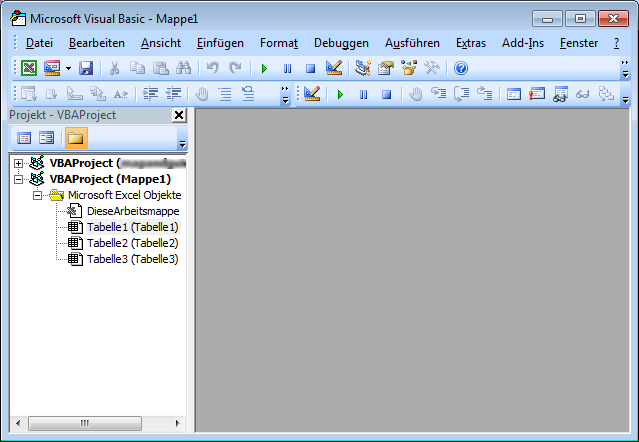Image resolution: width=639 pixels, height=442 pixels.
Task: Open the Add-Ins menu
Action: pyautogui.click(x=523, y=43)
